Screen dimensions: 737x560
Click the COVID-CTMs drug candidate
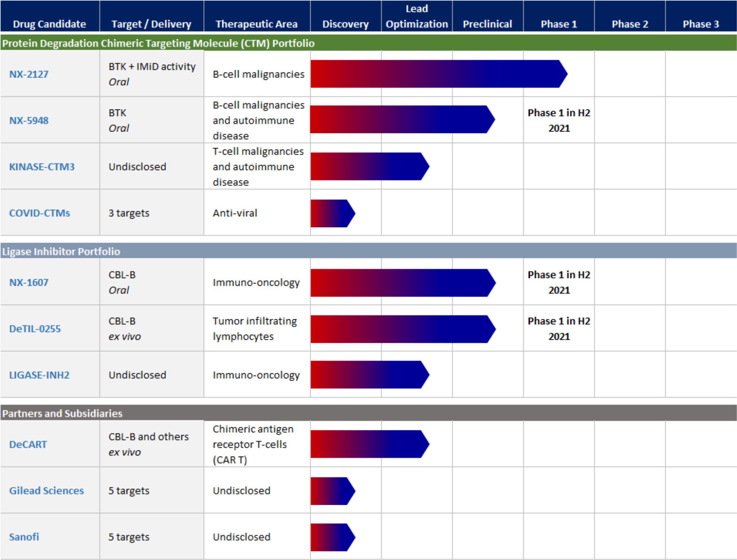[x=40, y=213]
